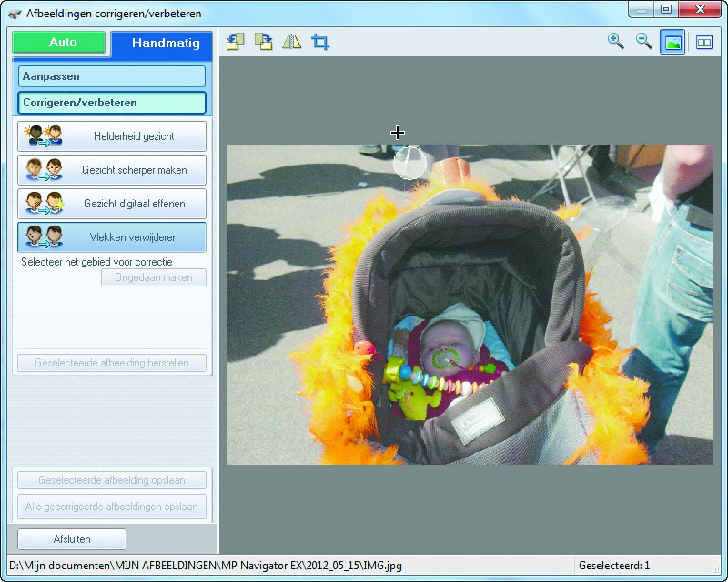Viewport: 728px width, 582px height.
Task: Select Gezicht digitaal effenen
Action: pos(111,204)
